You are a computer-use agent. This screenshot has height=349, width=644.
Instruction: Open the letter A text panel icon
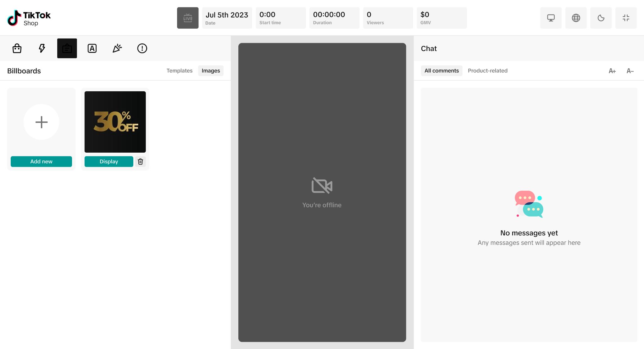[x=92, y=48]
